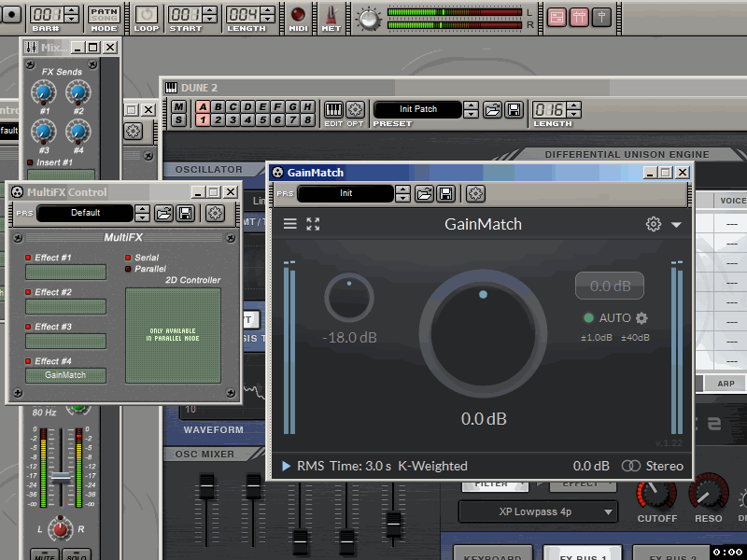
Task: Open the options gear in MultiFX Control
Action: tap(215, 213)
